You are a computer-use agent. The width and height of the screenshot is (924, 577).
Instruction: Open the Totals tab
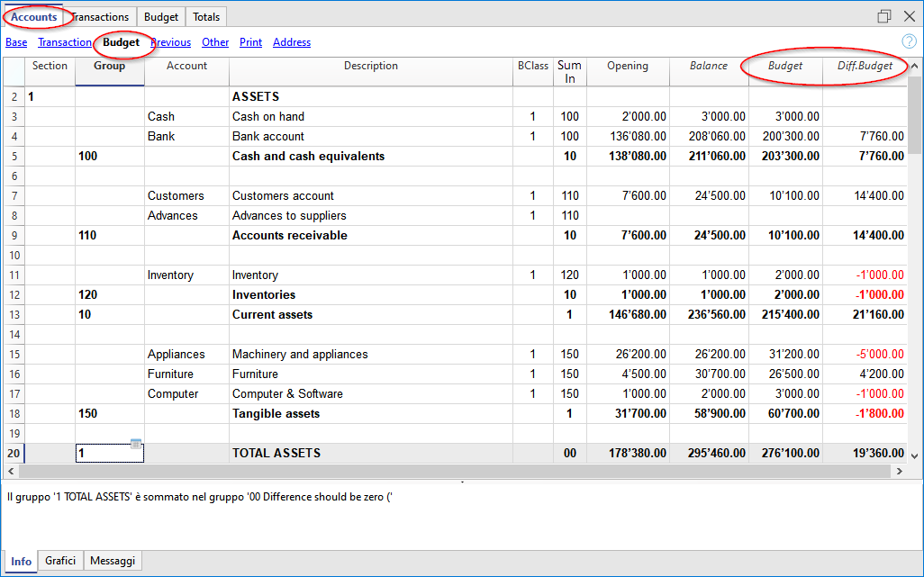205,16
